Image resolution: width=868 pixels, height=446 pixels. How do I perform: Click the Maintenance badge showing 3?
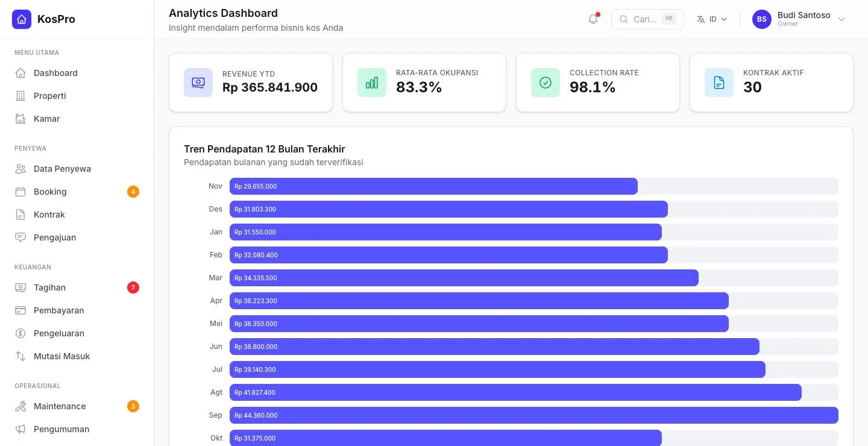click(133, 406)
